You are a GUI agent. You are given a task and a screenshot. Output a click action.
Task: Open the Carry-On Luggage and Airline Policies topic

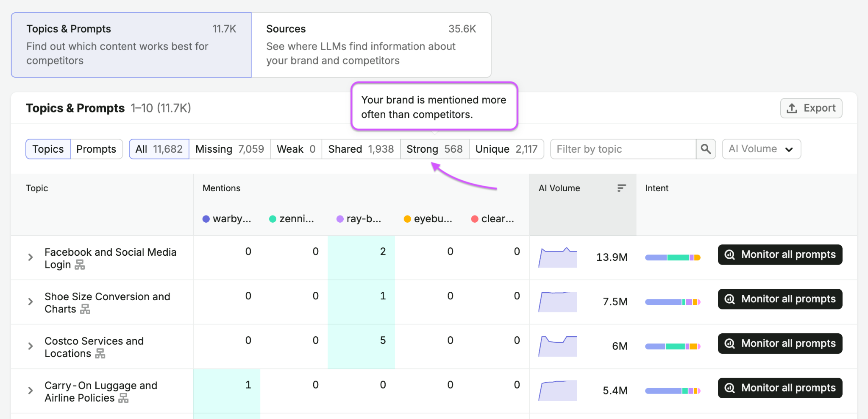[x=101, y=392]
